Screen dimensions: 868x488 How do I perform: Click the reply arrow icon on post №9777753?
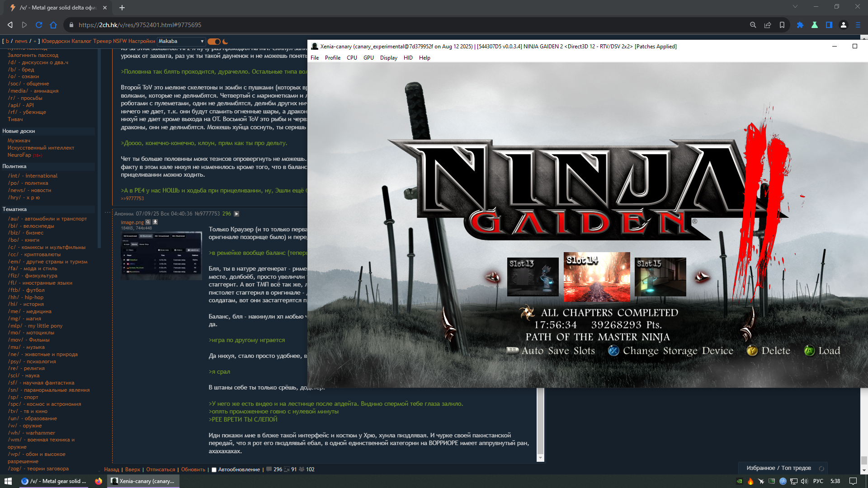(x=236, y=214)
